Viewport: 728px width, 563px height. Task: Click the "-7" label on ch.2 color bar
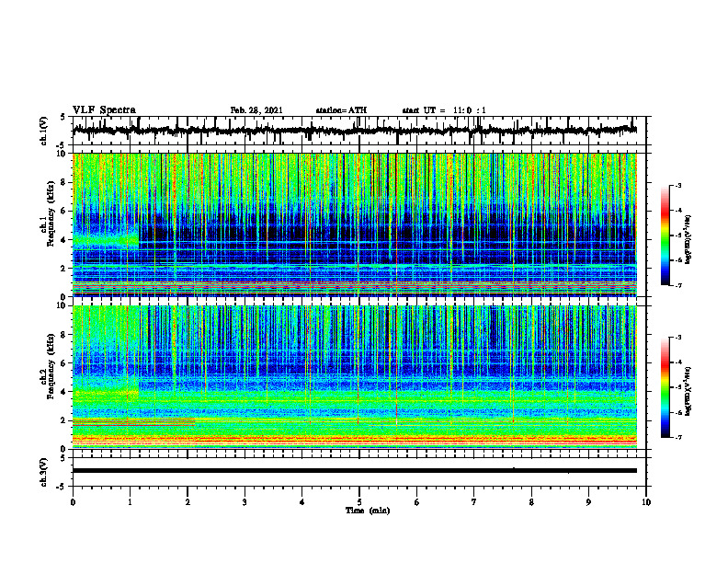677,437
